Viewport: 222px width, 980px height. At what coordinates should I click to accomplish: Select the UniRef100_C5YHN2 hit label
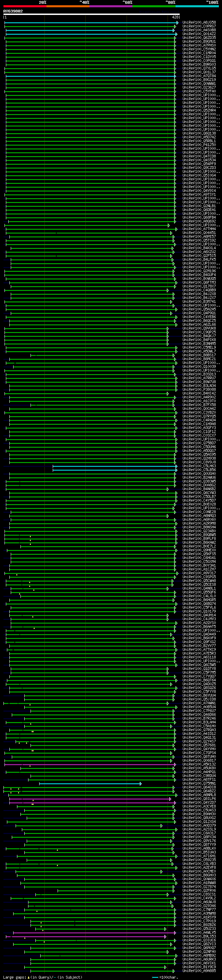(x=199, y=49)
